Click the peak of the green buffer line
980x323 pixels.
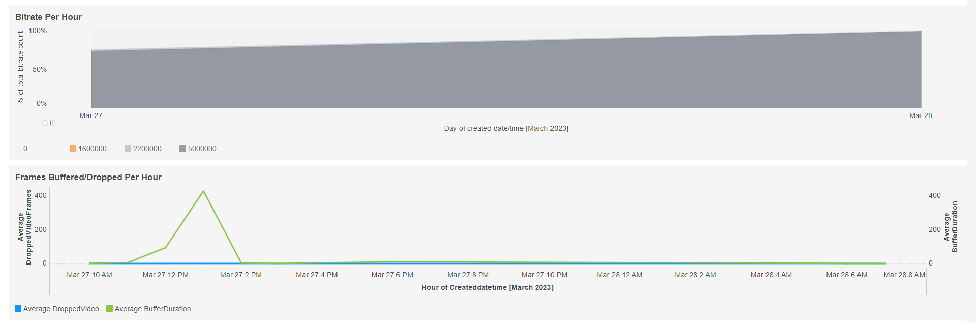click(x=203, y=191)
